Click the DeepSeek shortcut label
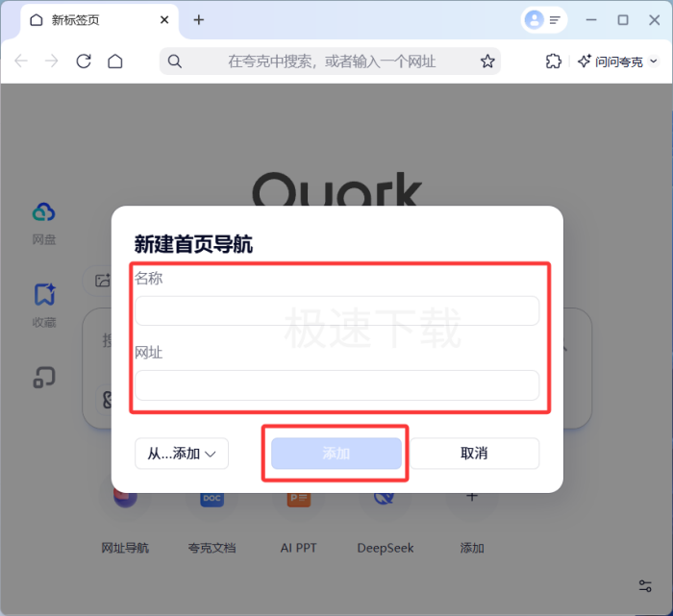673x616 pixels. click(x=386, y=548)
